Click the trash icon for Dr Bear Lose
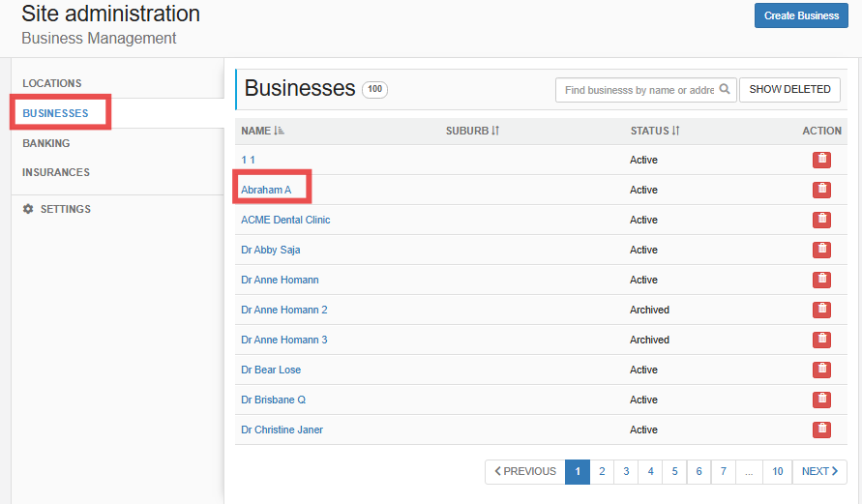Screen dimensions: 862x504 (821, 370)
